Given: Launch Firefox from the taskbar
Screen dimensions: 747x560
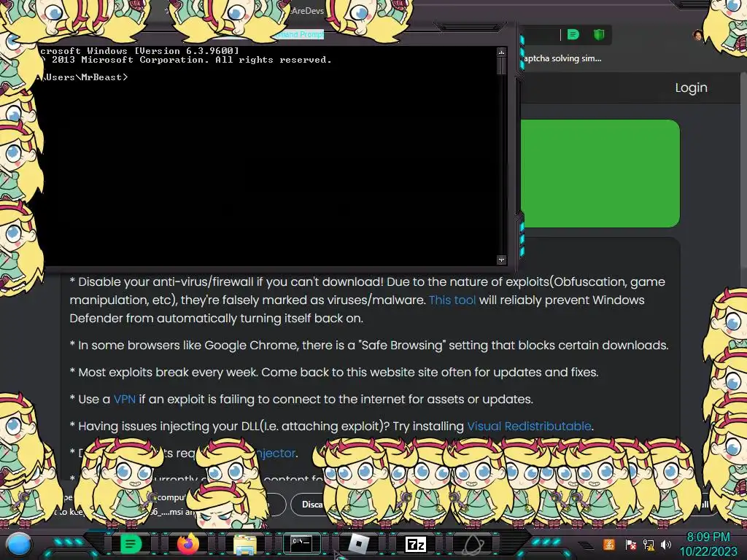Looking at the screenshot, I should (188, 544).
